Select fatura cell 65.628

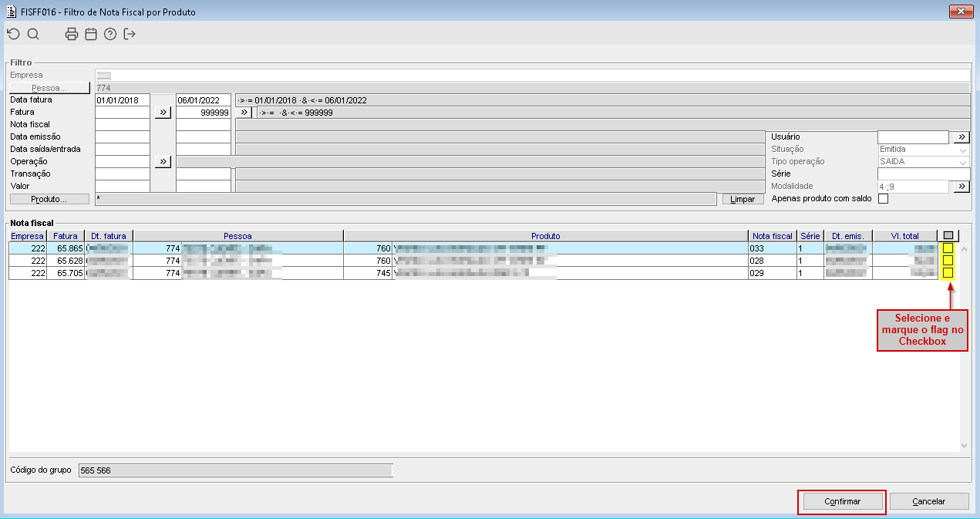66,261
